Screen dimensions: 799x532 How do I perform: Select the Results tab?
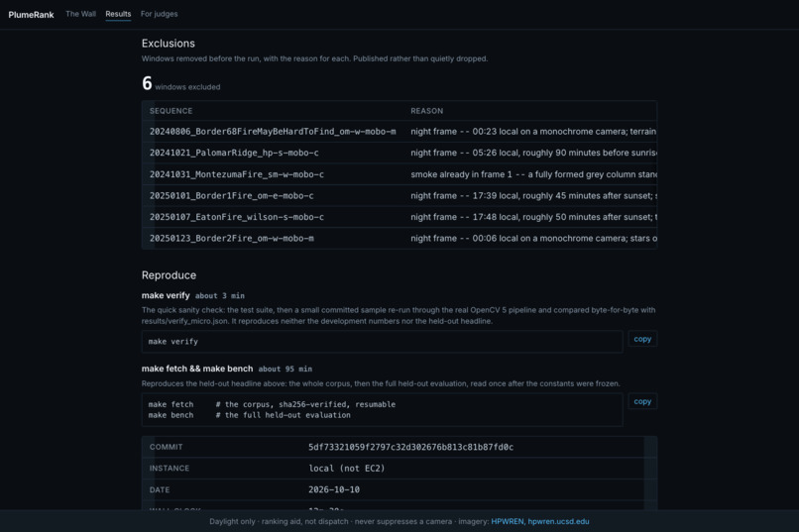[x=118, y=14]
